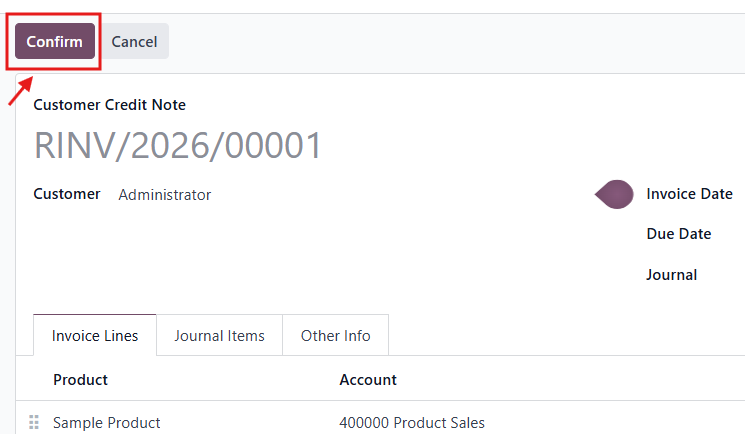Click the purple teardrop marker icon
The height and width of the screenshot is (434, 745).
click(x=614, y=195)
